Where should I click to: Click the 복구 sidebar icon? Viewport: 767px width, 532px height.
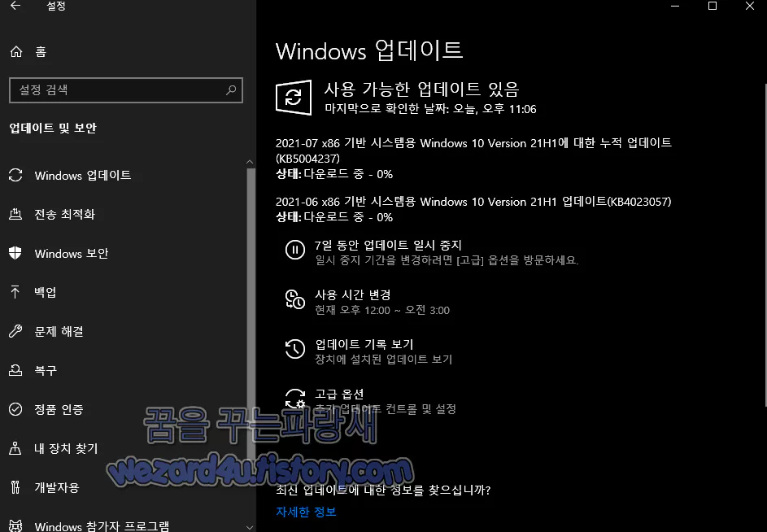(17, 370)
